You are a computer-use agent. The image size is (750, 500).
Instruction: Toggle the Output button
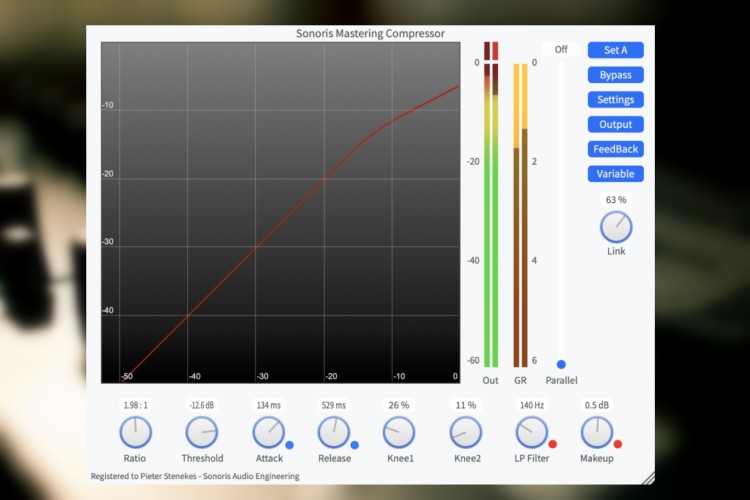tap(615, 124)
